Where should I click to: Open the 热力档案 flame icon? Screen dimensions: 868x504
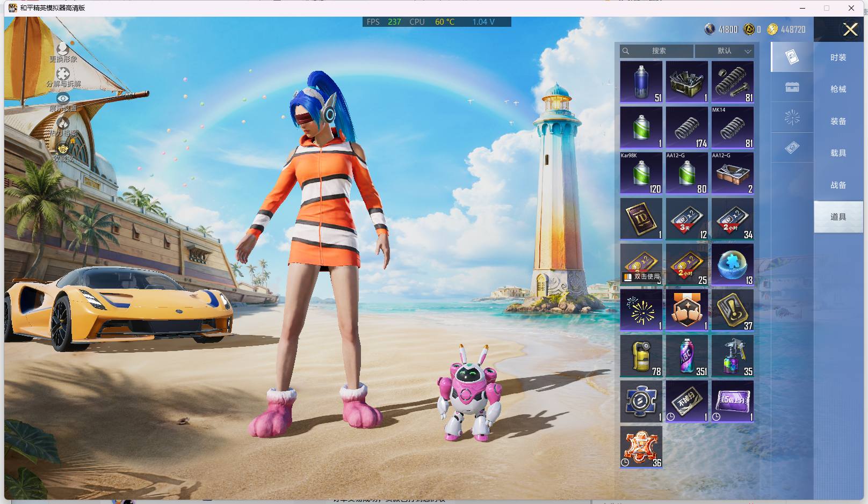pos(63,122)
